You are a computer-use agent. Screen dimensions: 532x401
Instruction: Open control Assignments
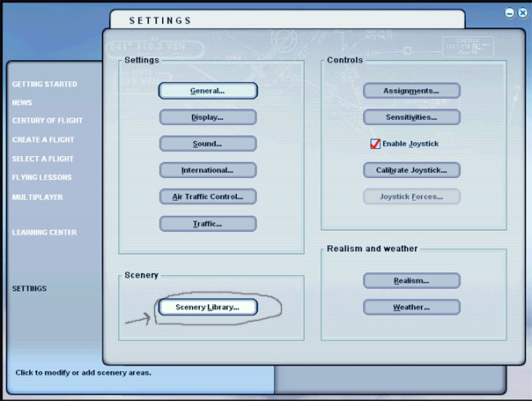(411, 91)
